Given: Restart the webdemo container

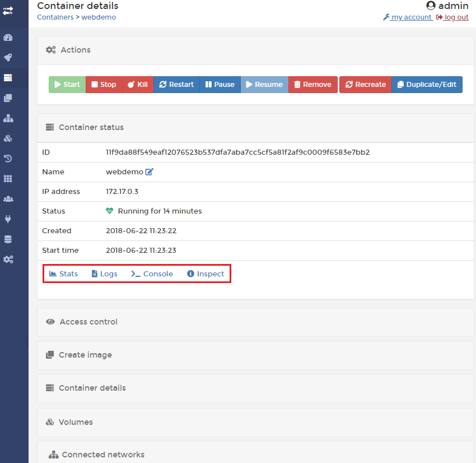Looking at the screenshot, I should (x=176, y=84).
